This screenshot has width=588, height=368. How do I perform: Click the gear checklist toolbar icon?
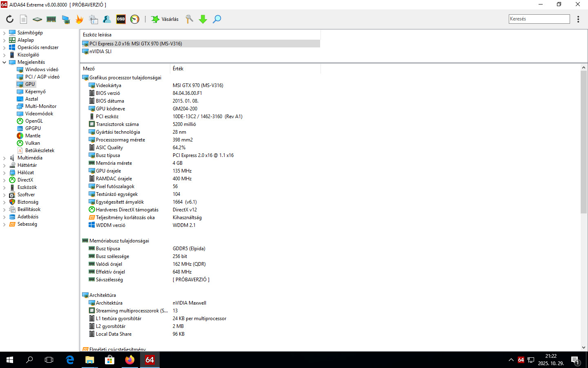click(93, 19)
